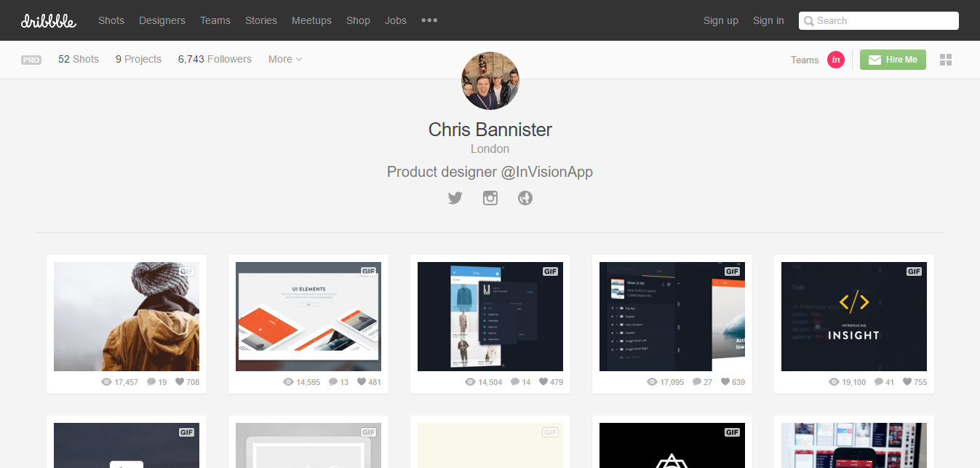The width and height of the screenshot is (980, 468).
Task: Open the 9 Projects link
Action: (x=138, y=59)
